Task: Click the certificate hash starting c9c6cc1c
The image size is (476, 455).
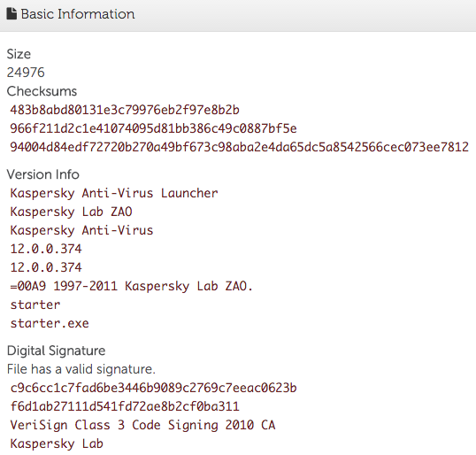Action: tap(153, 388)
